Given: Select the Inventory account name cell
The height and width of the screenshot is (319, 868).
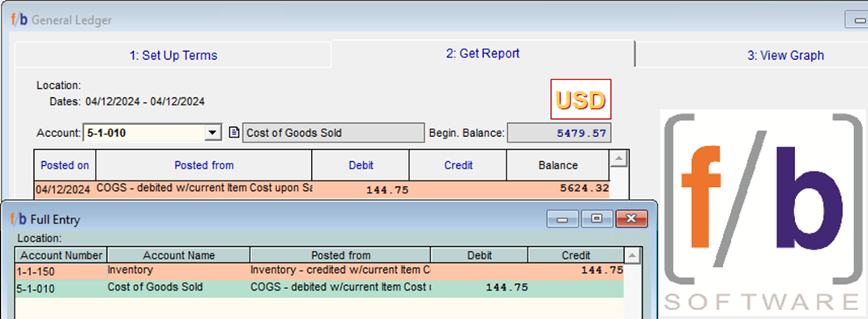Looking at the screenshot, I should coord(179,271).
